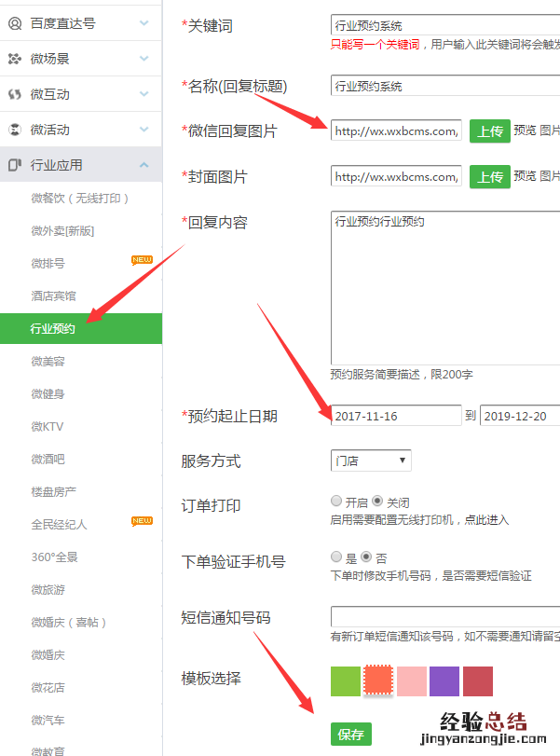Select 是 for 下单验证手机号
The width and height of the screenshot is (560, 756).
pos(335,557)
